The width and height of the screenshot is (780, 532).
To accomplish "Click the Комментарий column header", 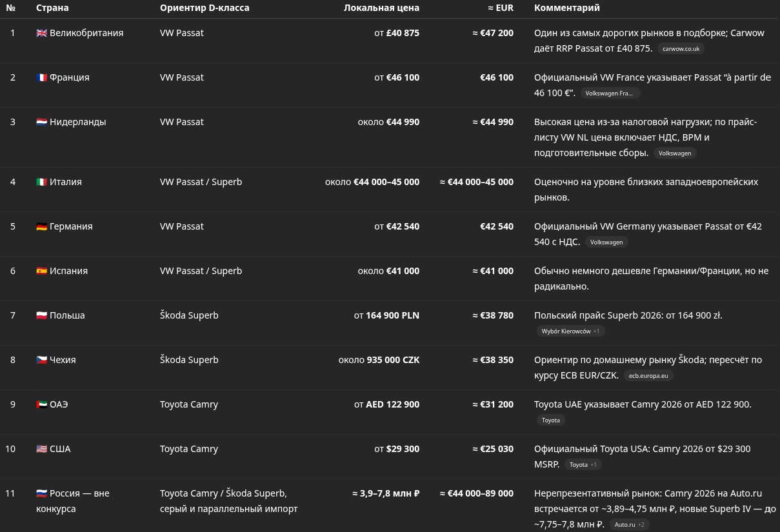I will (x=567, y=8).
